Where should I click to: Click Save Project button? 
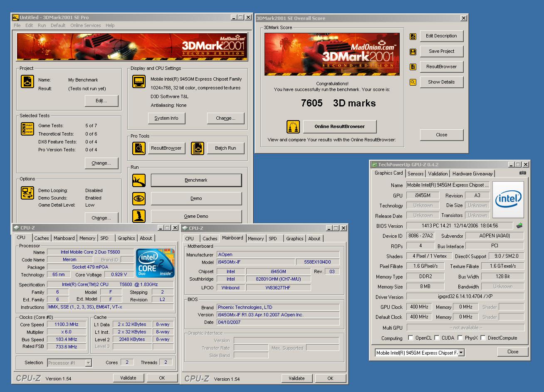(x=441, y=51)
